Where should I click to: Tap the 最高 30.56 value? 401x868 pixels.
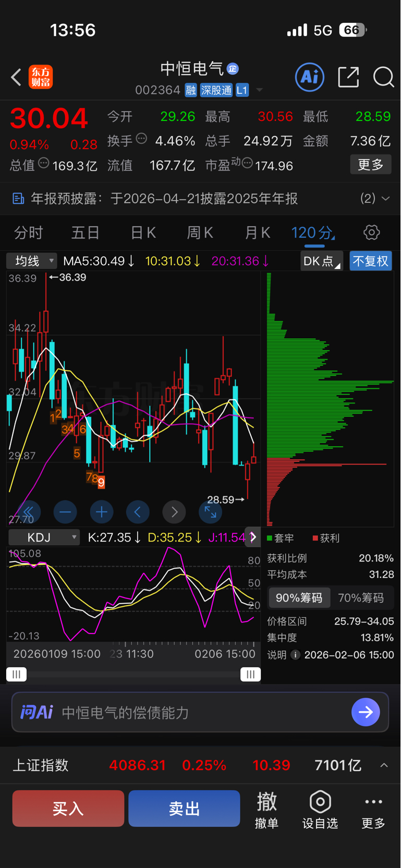[275, 116]
